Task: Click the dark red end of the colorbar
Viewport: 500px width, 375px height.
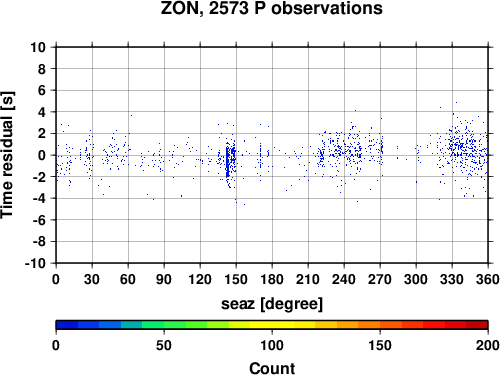Action: [x=477, y=325]
